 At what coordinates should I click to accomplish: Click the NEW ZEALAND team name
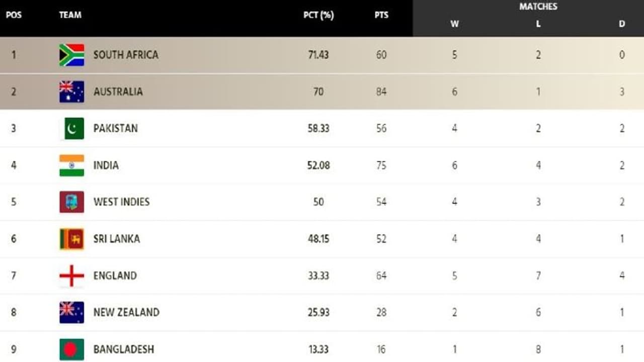tap(126, 312)
